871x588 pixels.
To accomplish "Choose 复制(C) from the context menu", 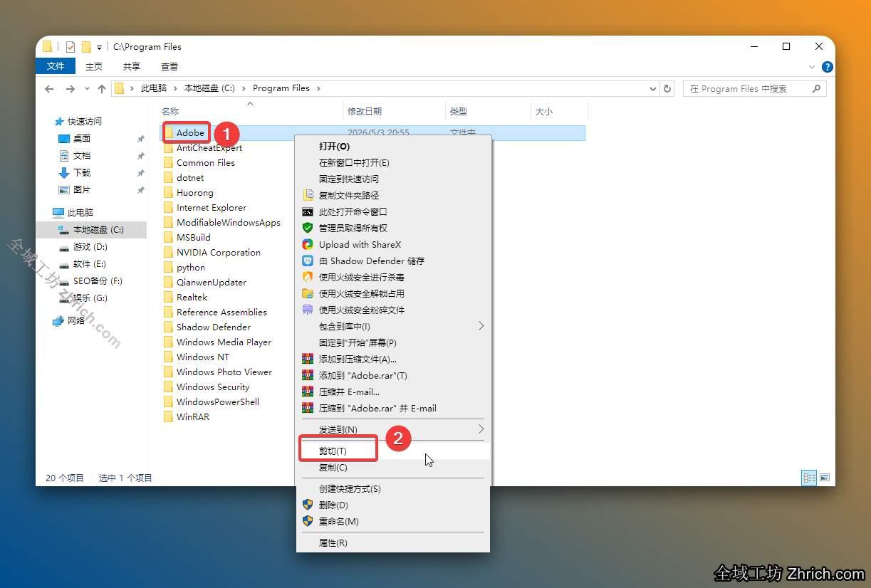I will coord(393,468).
